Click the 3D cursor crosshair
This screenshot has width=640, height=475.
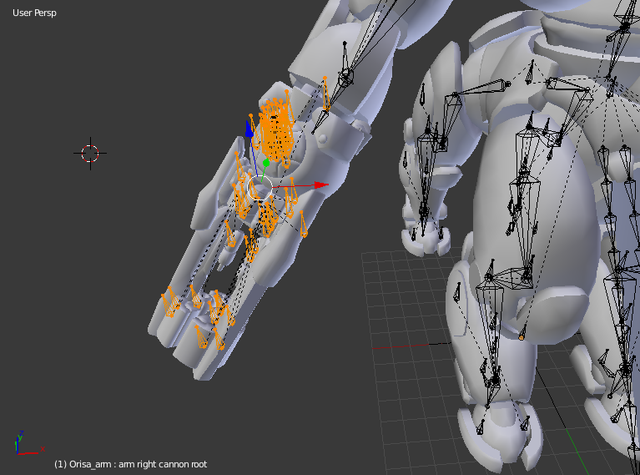(x=90, y=153)
